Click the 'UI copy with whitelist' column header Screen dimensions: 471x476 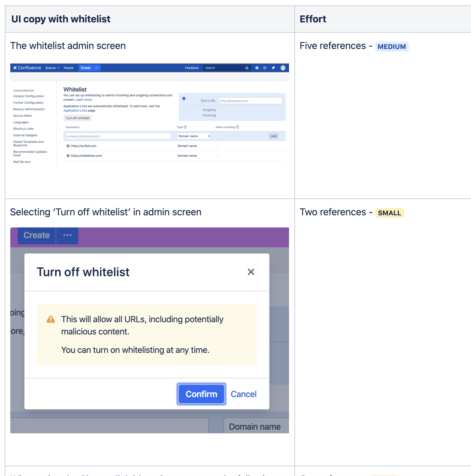coord(61,19)
